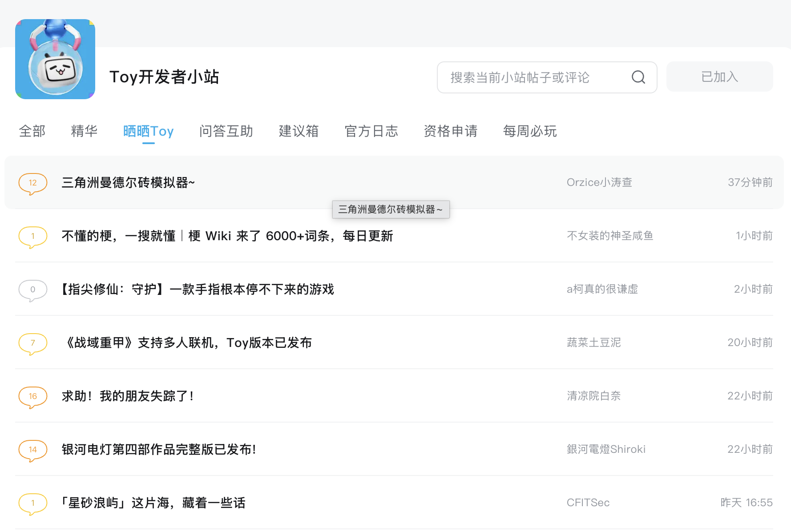Open the Toy开发者小站 avatar image
This screenshot has width=791, height=532.
click(55, 59)
